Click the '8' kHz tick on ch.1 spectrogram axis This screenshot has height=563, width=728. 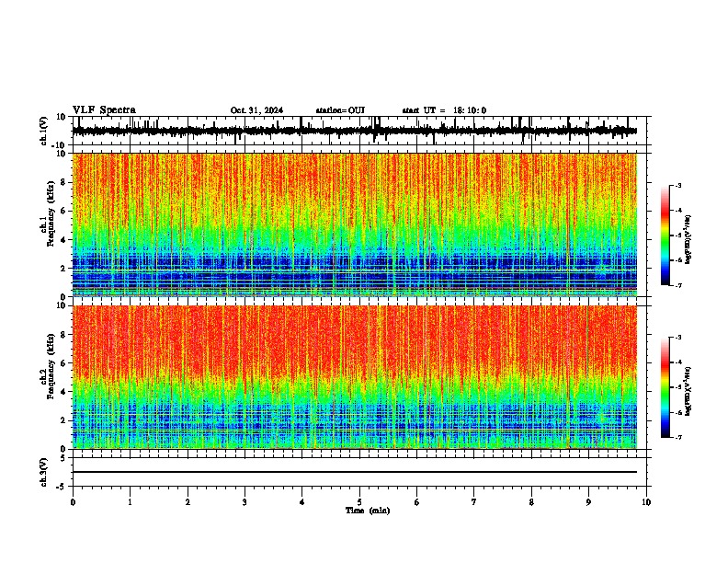point(63,182)
